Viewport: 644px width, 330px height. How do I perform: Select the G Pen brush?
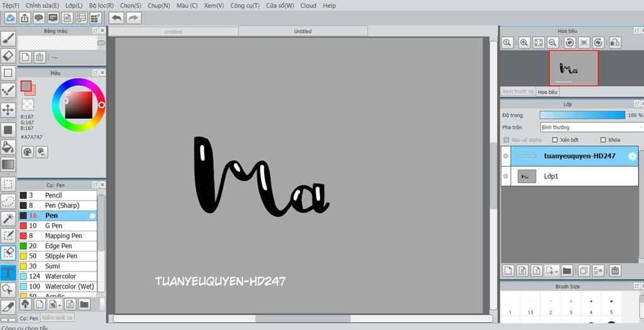(57, 226)
